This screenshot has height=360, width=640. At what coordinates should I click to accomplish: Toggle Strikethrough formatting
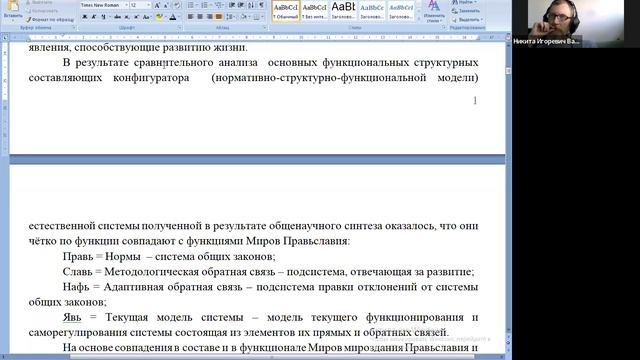click(x=118, y=17)
